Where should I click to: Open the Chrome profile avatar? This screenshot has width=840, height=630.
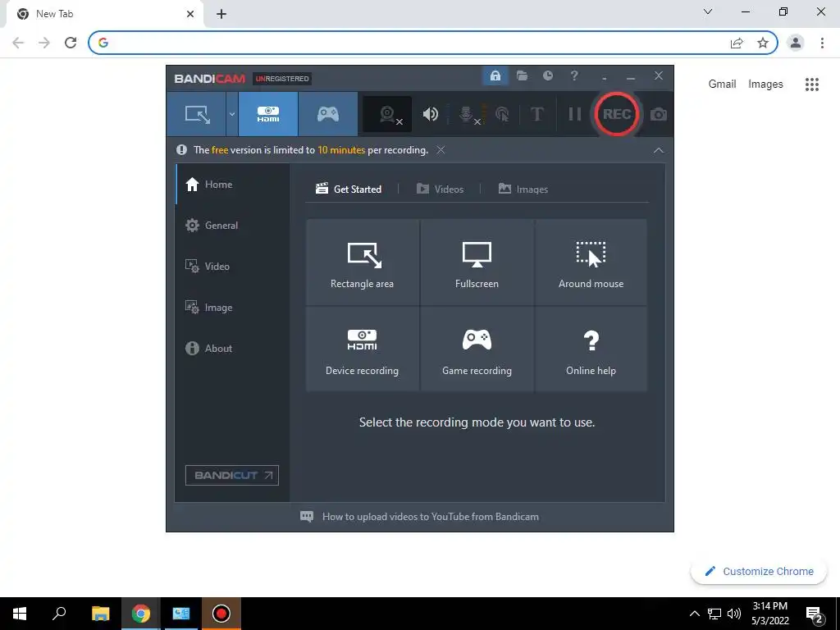(796, 43)
